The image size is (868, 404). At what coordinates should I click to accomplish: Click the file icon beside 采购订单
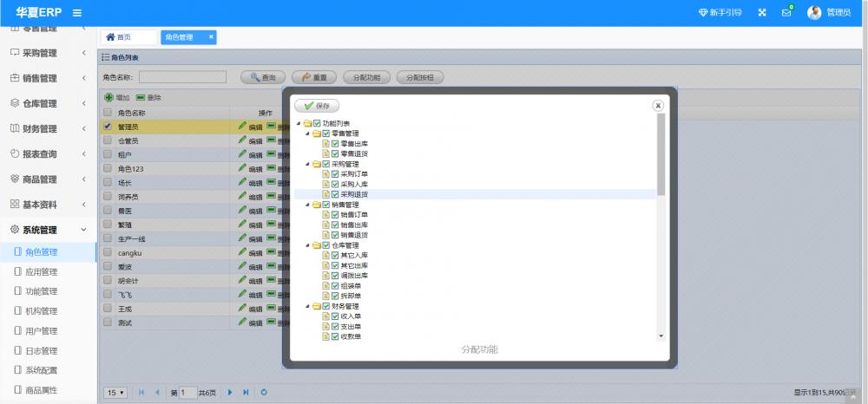tap(326, 174)
